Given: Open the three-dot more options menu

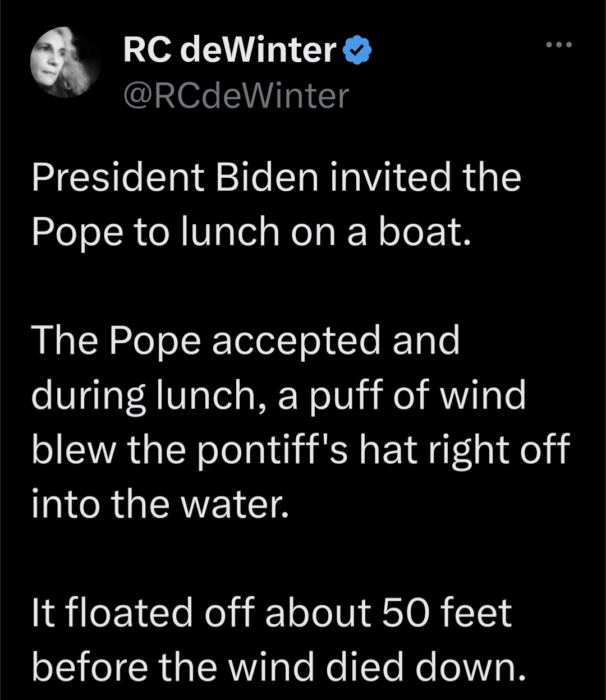Looking at the screenshot, I should tap(559, 45).
